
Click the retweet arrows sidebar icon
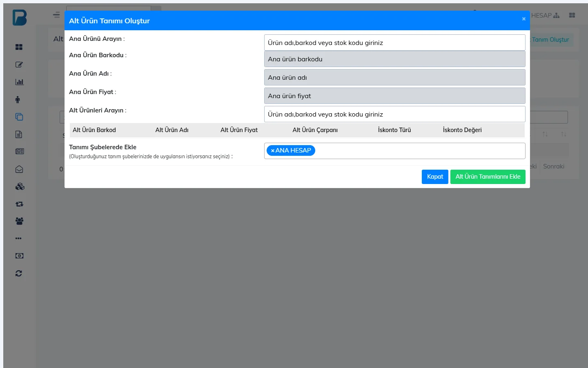click(19, 204)
